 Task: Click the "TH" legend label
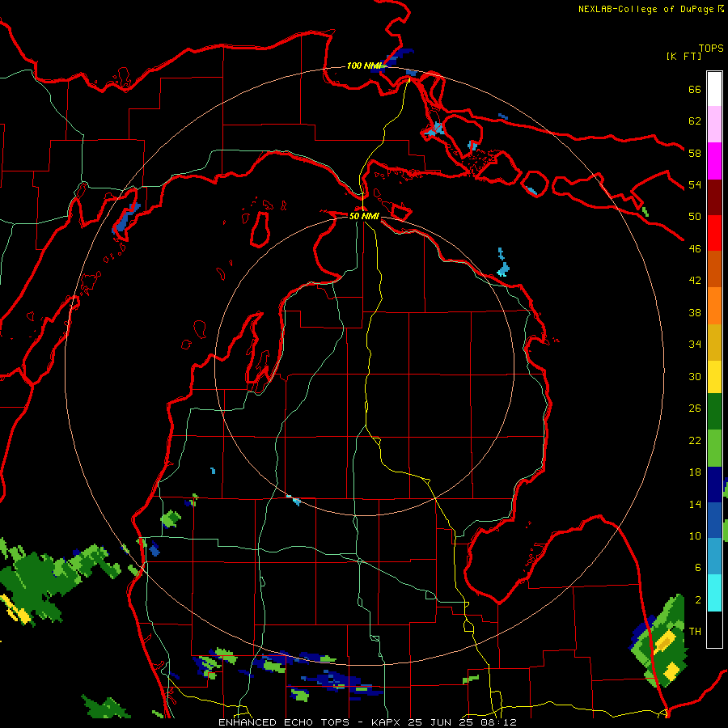695,631
